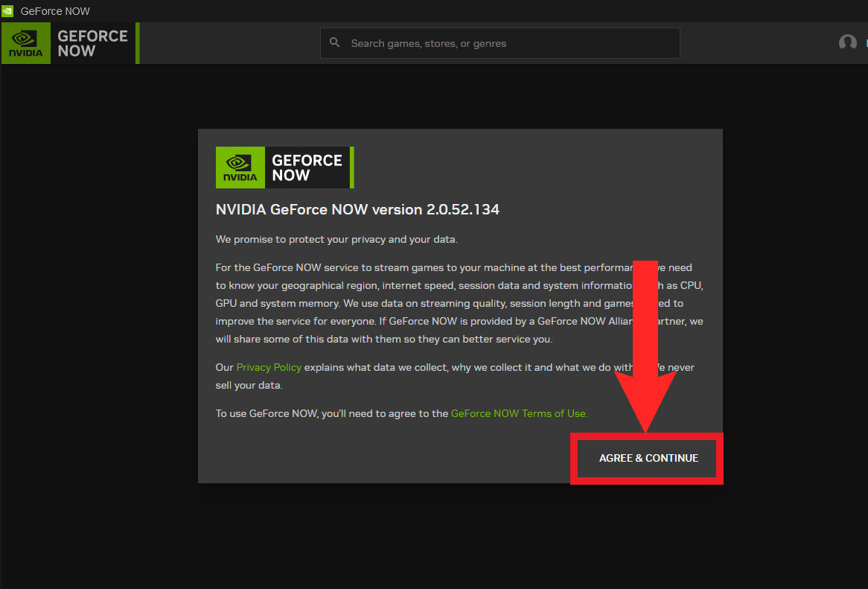Click the magnifier search icon
The height and width of the screenshot is (589, 868).
334,42
